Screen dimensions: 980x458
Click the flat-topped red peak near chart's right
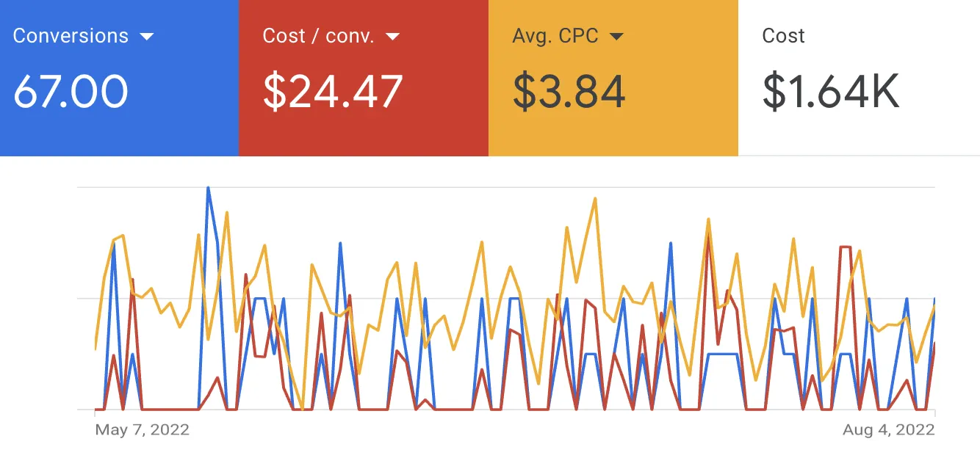845,247
